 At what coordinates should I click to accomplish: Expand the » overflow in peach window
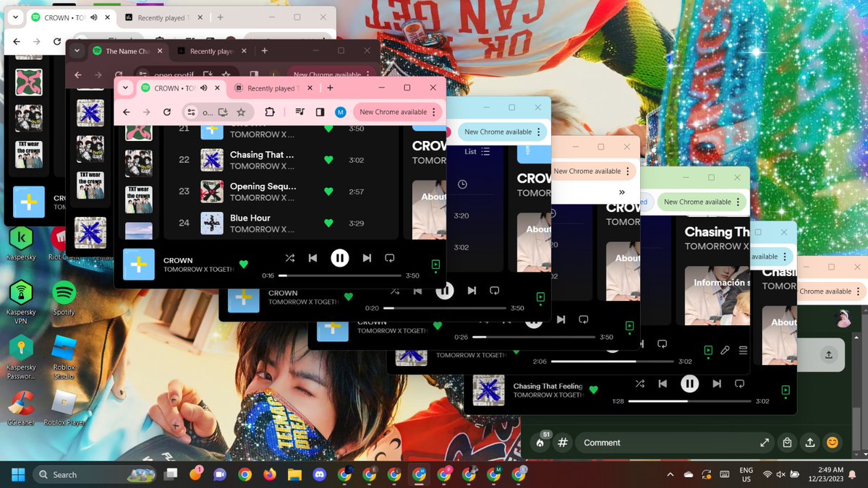[x=622, y=192]
